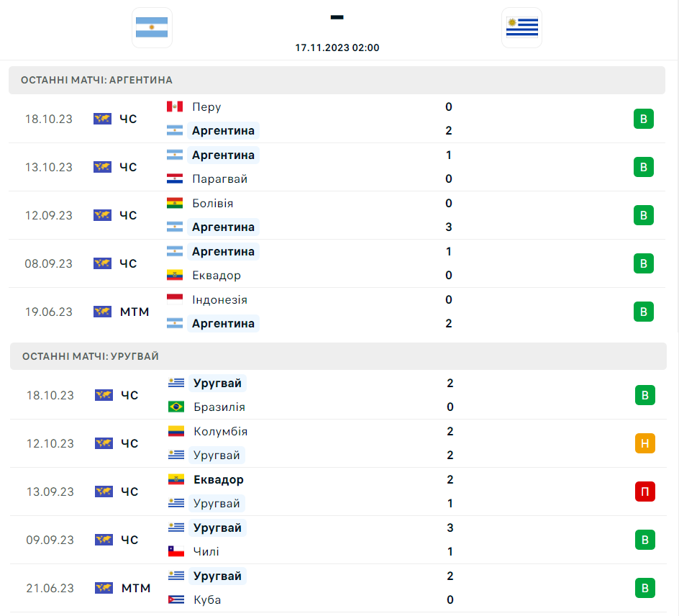The width and height of the screenshot is (679, 616).
Task: Open the Колумбія team link
Action: tap(220, 432)
